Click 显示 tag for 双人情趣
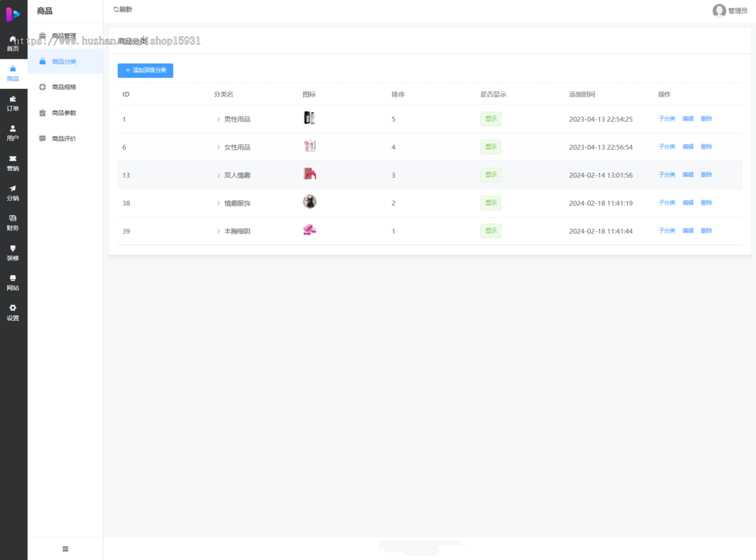Viewport: 756px width, 560px height. pyautogui.click(x=491, y=175)
